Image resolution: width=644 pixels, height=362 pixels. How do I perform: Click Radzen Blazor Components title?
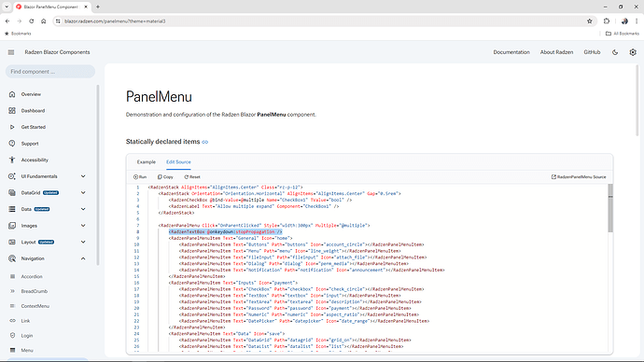pyautogui.click(x=57, y=52)
